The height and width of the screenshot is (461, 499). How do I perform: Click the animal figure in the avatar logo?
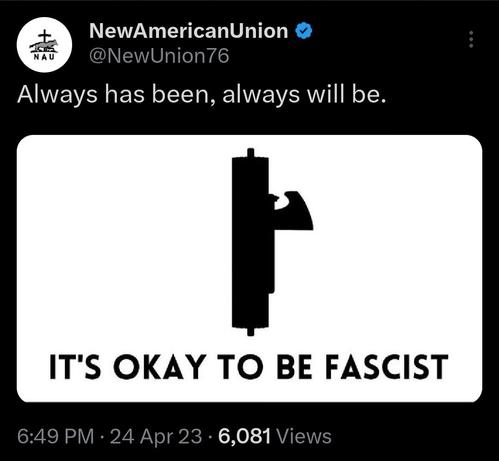[x=44, y=47]
